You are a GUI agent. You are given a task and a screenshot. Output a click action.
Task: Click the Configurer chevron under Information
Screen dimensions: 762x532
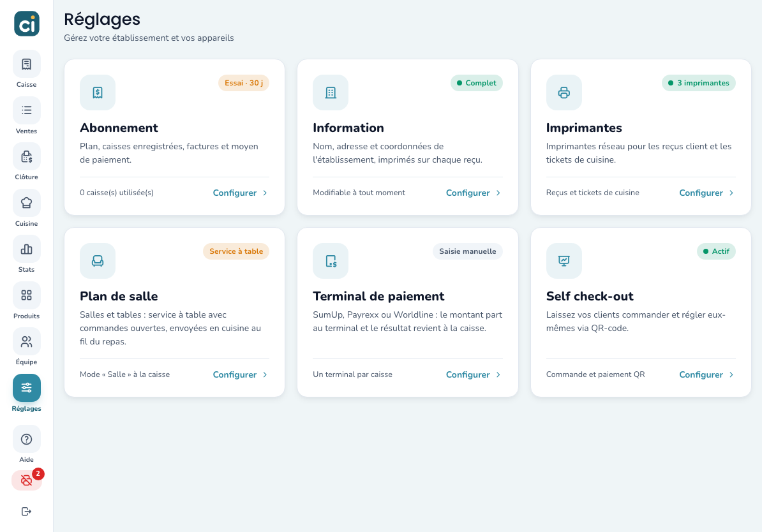point(498,193)
